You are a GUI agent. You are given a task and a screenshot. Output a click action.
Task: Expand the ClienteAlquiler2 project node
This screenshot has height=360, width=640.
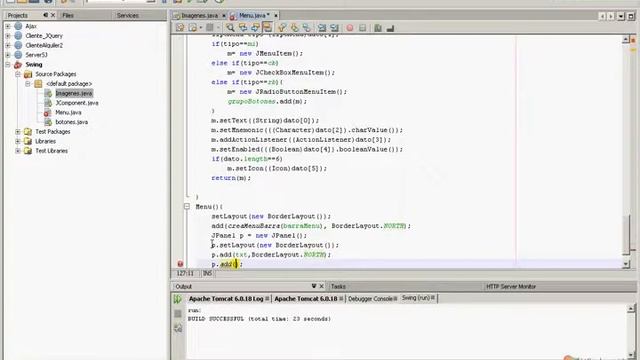(x=8, y=45)
